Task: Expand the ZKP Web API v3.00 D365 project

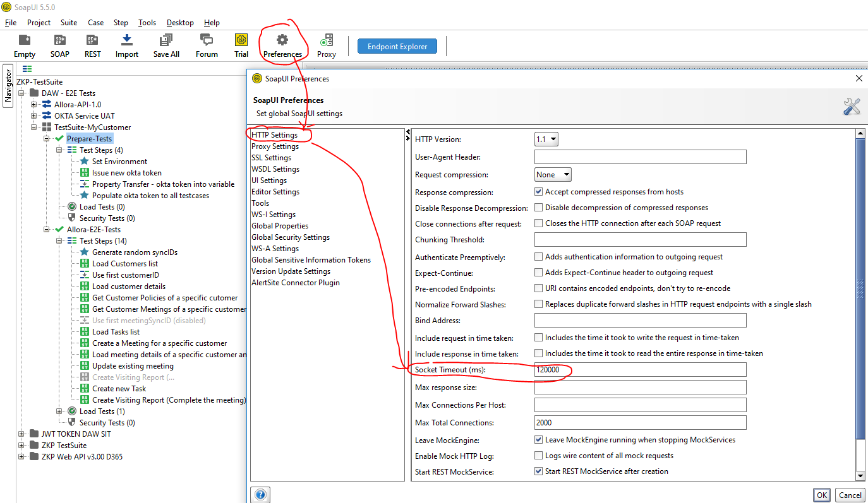Action: [x=21, y=457]
